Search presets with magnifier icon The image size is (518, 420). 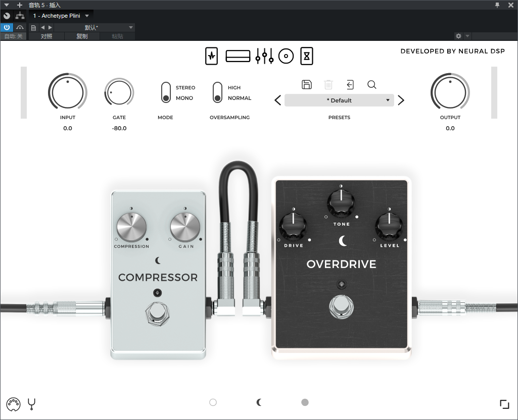(x=371, y=85)
